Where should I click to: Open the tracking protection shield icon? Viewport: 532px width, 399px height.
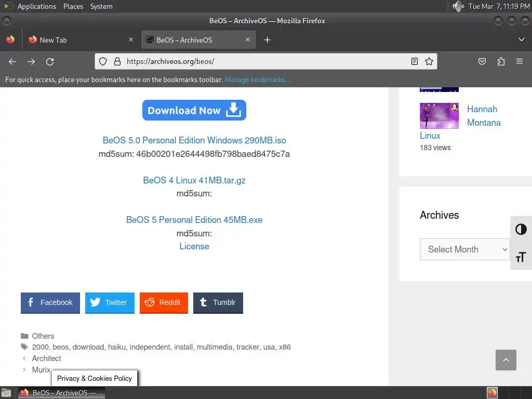[103, 61]
